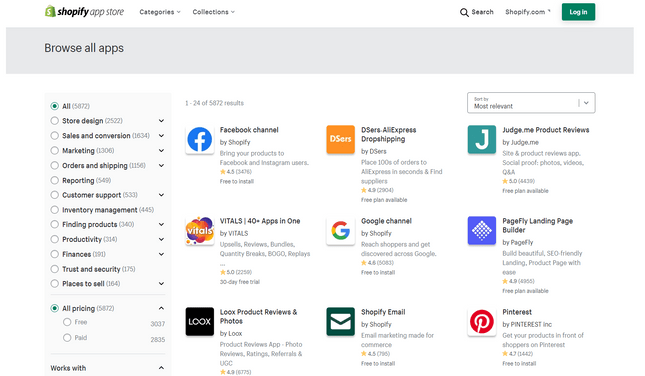Select Customer support radio button

[x=54, y=195]
